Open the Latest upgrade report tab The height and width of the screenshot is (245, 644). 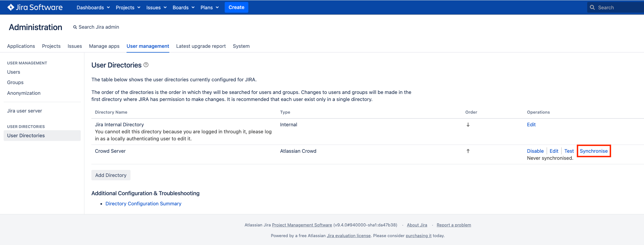click(x=201, y=46)
